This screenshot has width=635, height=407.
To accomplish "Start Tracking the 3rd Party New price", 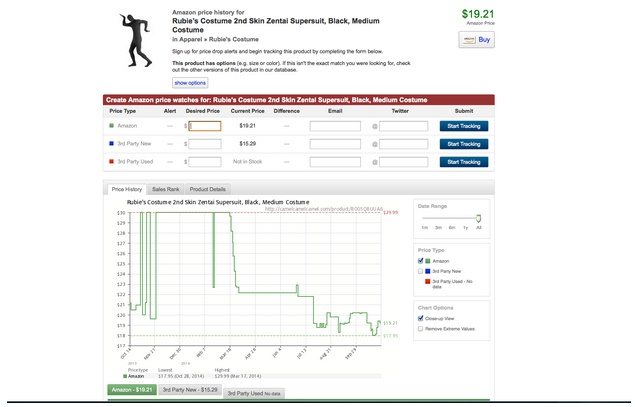I will coord(464,144).
